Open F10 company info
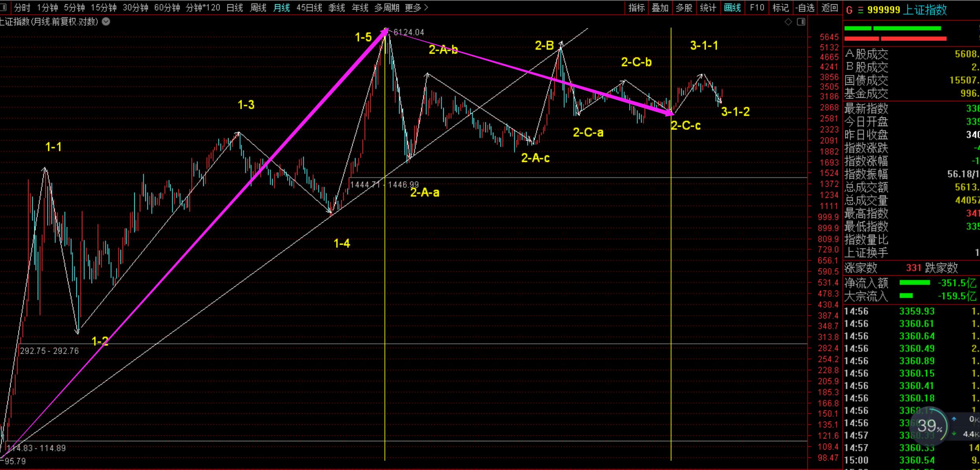The image size is (980, 470). click(x=757, y=7)
